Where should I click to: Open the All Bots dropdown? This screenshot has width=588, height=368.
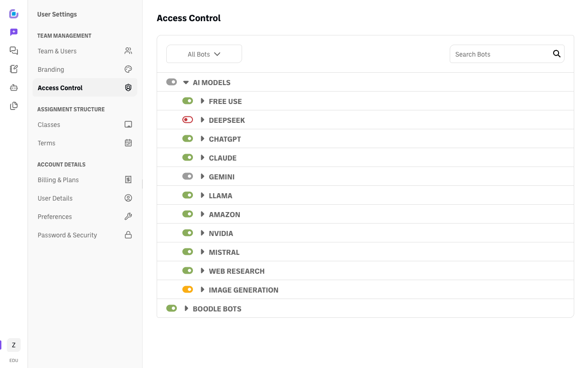[x=204, y=54]
